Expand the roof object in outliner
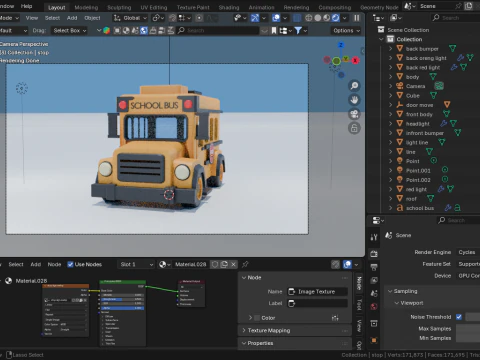The image size is (480, 360). coord(390,199)
